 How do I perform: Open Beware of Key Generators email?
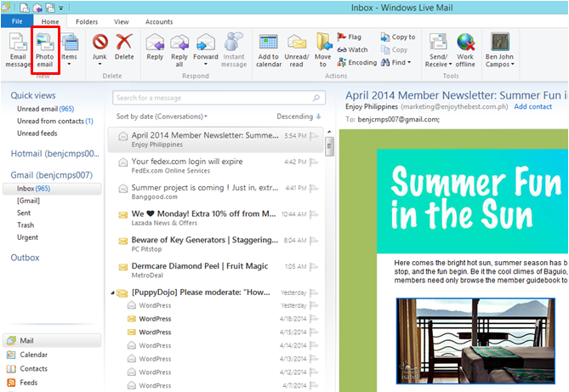216,244
